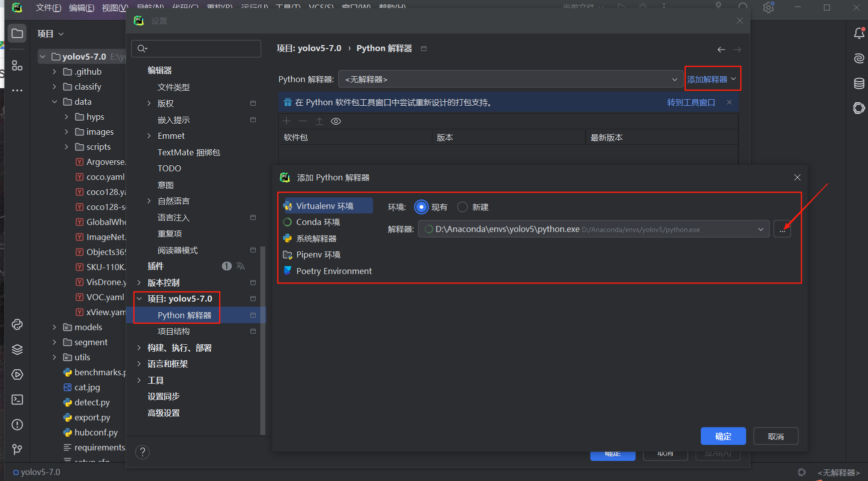The height and width of the screenshot is (481, 868).
Task: Open the Run tool window icon
Action: pos(17,375)
